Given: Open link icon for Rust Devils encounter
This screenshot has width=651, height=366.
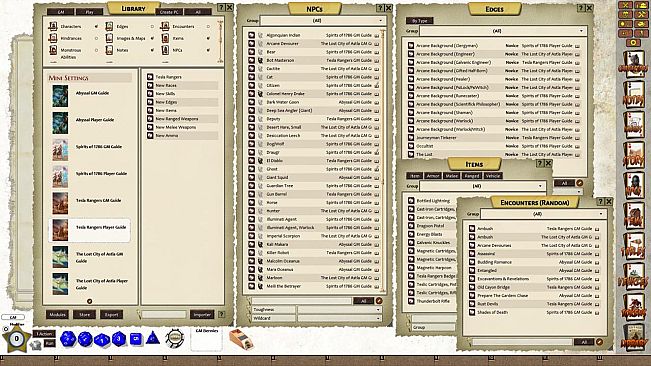Looking at the screenshot, I should pyautogui.click(x=472, y=304).
